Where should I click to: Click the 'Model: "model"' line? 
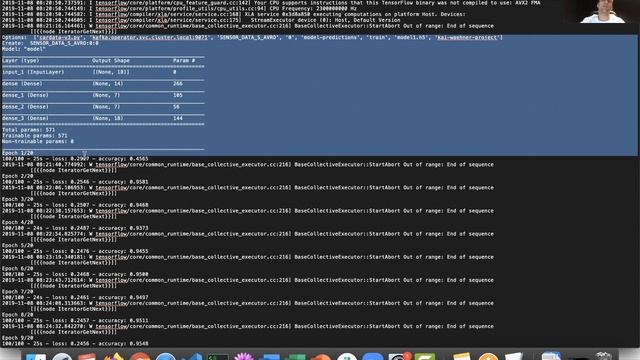[23, 49]
